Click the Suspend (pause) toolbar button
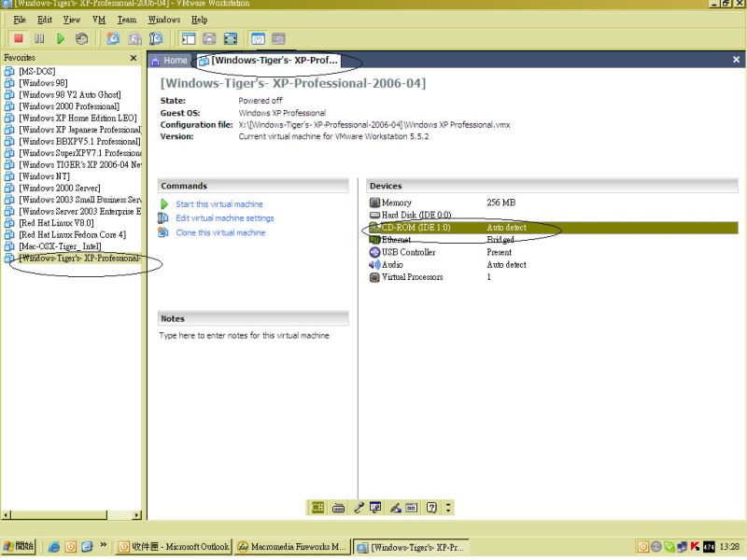The width and height of the screenshot is (747, 560). point(39,38)
